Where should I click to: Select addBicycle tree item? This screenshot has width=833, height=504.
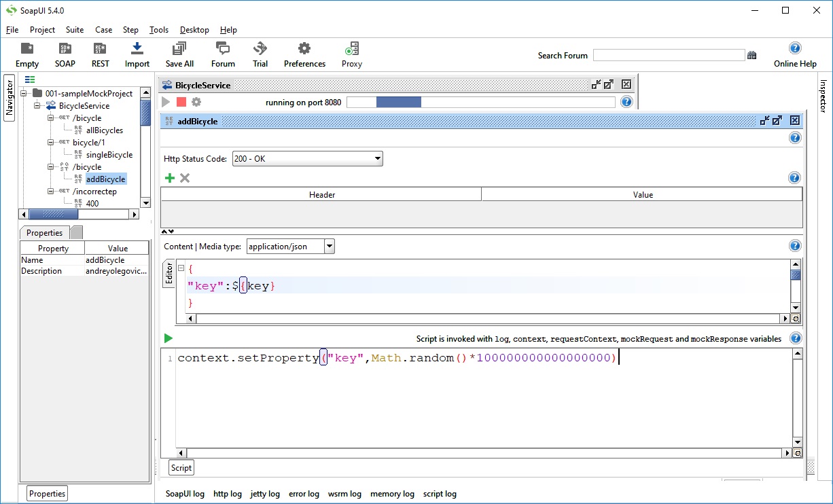click(105, 179)
